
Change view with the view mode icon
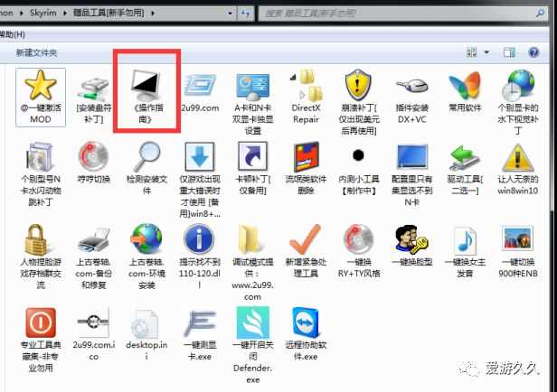click(x=472, y=53)
